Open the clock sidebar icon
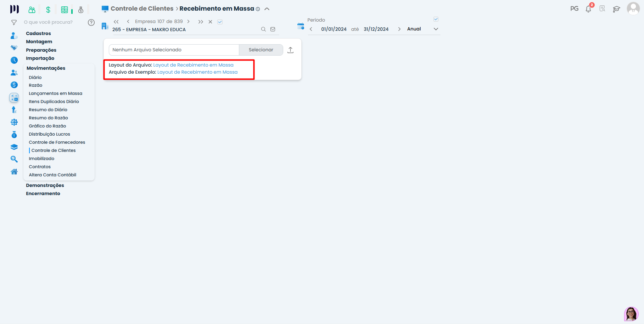644x324 pixels. point(14,60)
